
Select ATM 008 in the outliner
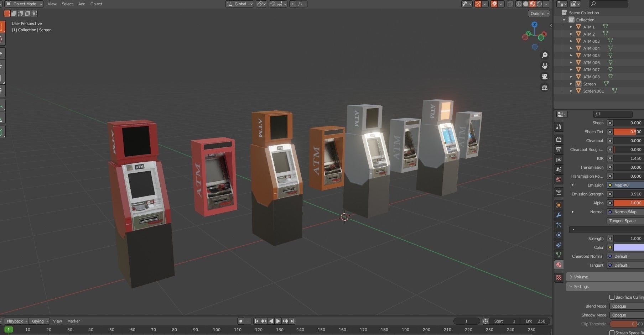(x=591, y=77)
